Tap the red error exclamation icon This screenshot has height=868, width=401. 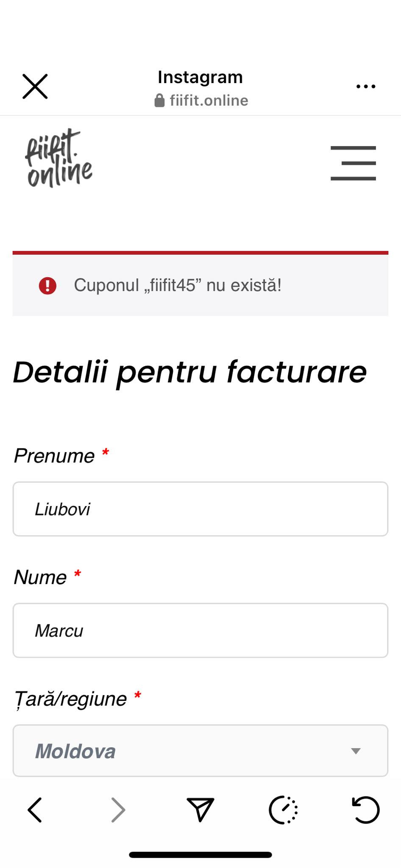click(x=47, y=286)
